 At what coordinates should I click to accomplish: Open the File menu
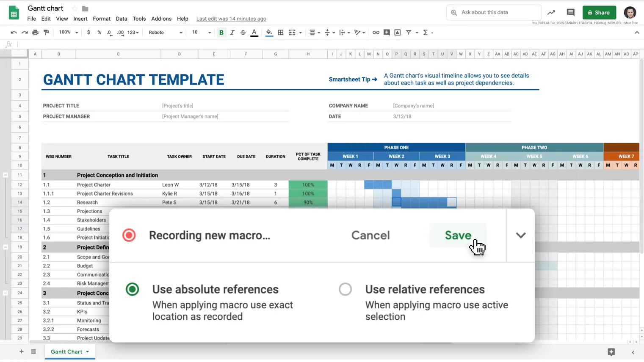point(32,19)
